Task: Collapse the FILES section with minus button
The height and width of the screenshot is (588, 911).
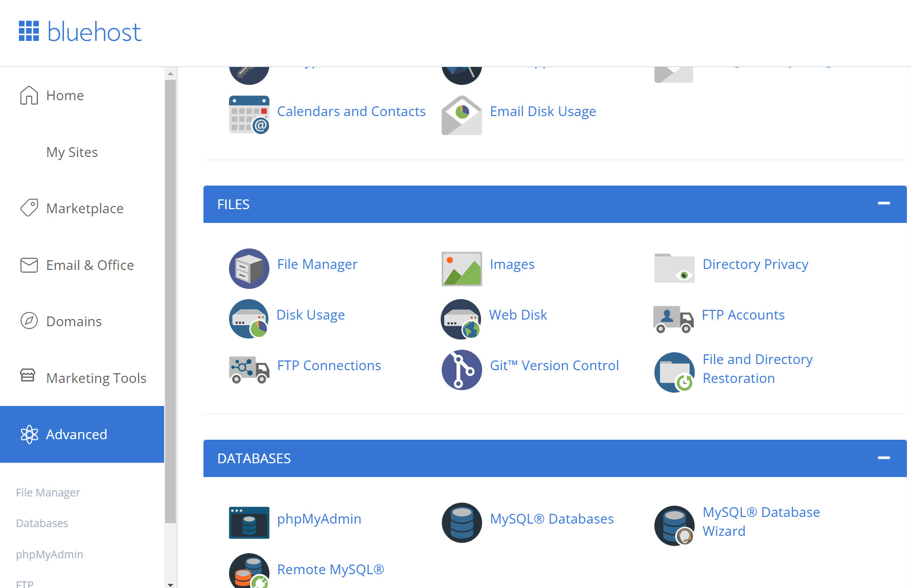Action: [x=884, y=203]
